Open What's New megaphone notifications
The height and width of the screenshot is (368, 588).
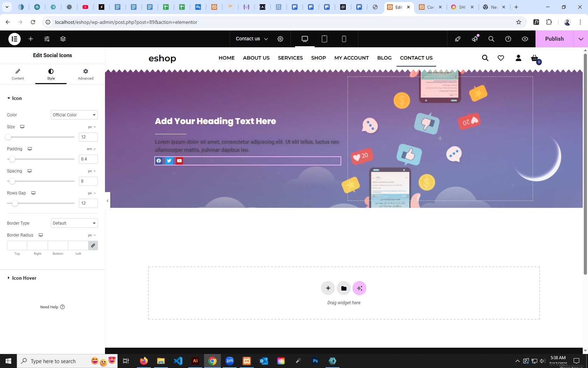point(475,39)
